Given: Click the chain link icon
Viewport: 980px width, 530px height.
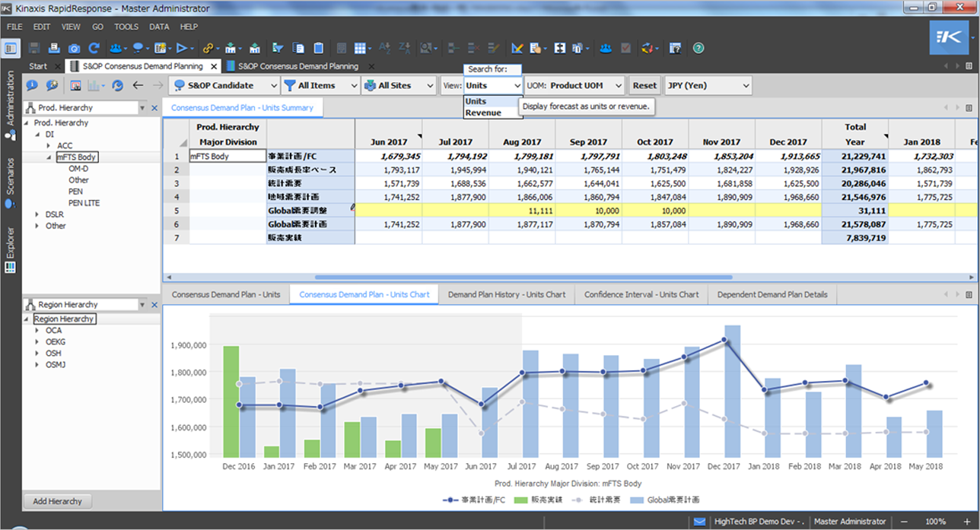Looking at the screenshot, I should (208, 48).
